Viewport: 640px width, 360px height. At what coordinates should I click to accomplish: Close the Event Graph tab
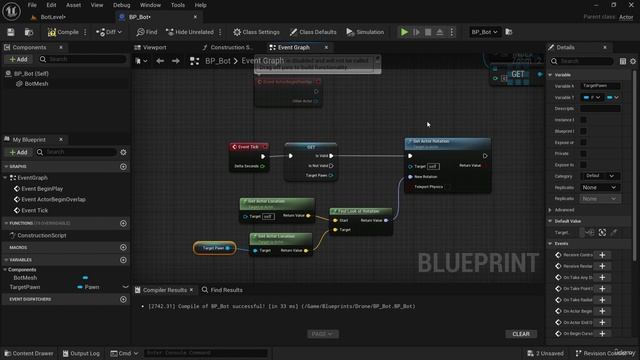(326, 47)
